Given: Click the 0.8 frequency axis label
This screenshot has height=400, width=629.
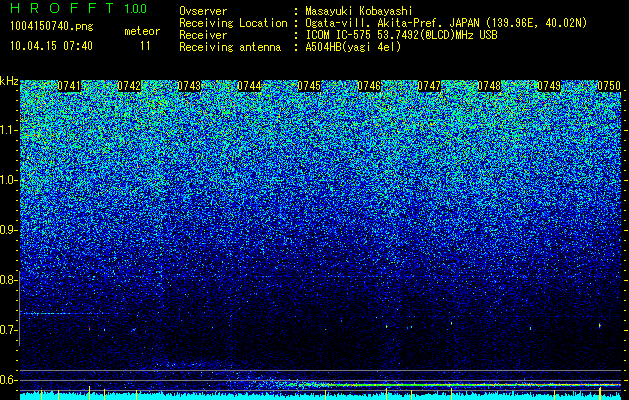Looking at the screenshot, I should [7, 280].
